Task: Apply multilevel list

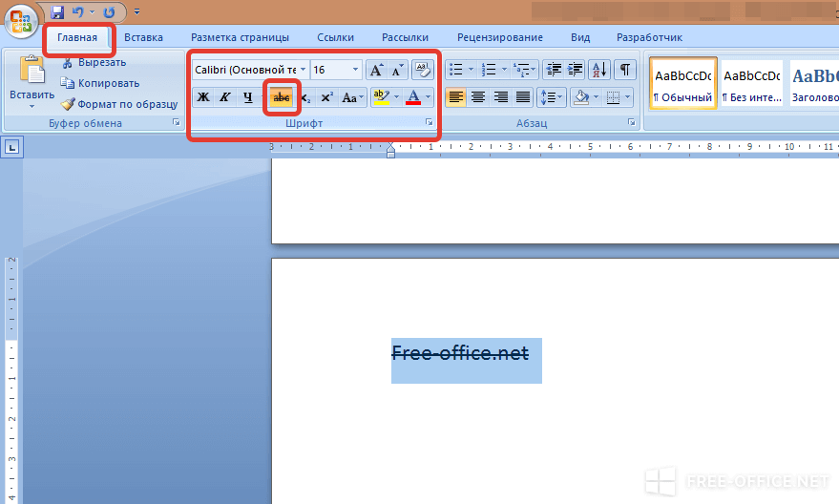Action: (x=520, y=70)
